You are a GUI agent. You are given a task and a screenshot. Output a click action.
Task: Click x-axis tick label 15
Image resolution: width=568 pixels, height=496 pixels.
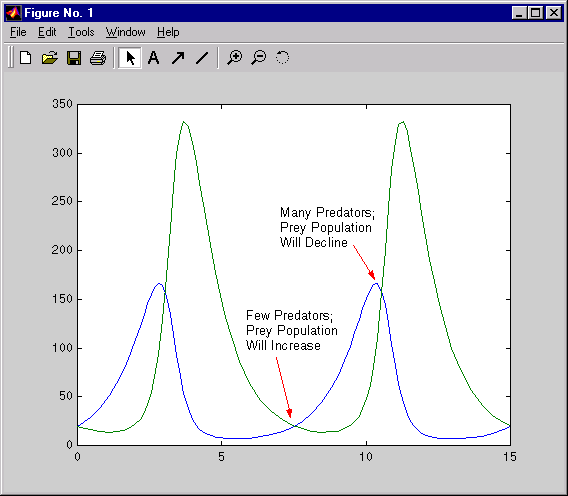click(x=510, y=457)
